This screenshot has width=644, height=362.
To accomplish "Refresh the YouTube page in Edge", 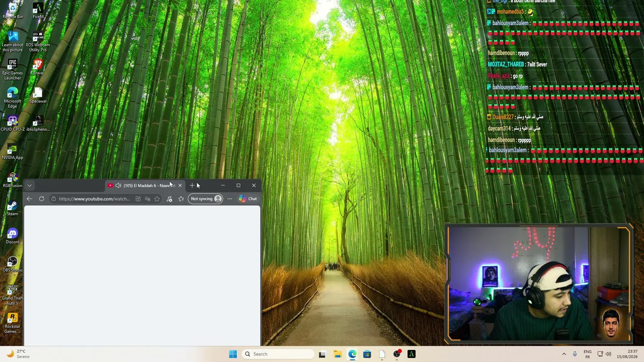I will 41,199.
